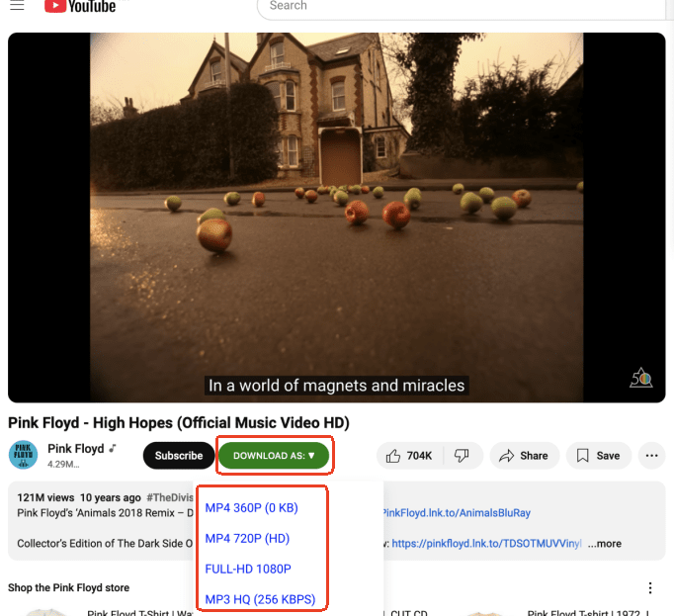Viewport: 674px width, 616px height.
Task: Open the three-dot more actions button
Action: tap(650, 456)
